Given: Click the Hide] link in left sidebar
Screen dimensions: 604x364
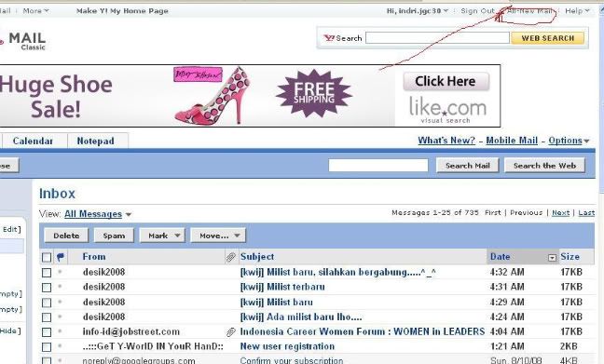Looking at the screenshot, I should (10, 330).
